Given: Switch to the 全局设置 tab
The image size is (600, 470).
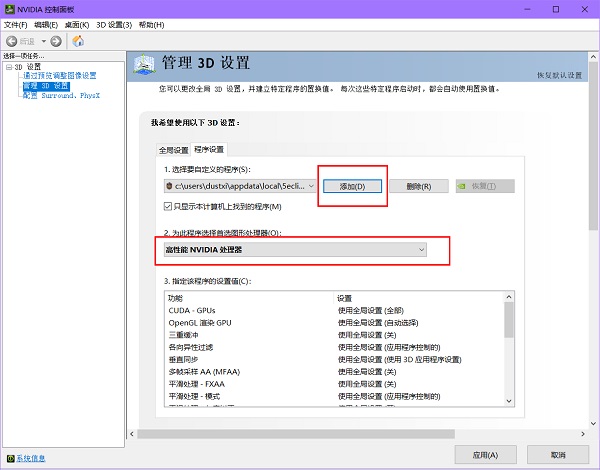Looking at the screenshot, I should point(173,149).
